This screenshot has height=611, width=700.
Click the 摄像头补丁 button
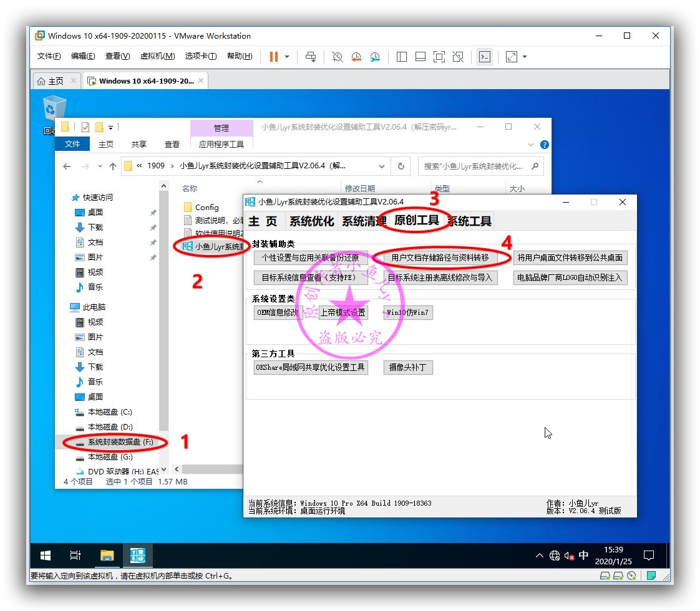click(407, 367)
